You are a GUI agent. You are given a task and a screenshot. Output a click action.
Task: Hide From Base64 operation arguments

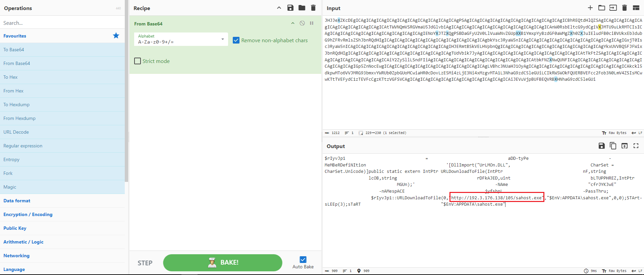[x=293, y=23]
